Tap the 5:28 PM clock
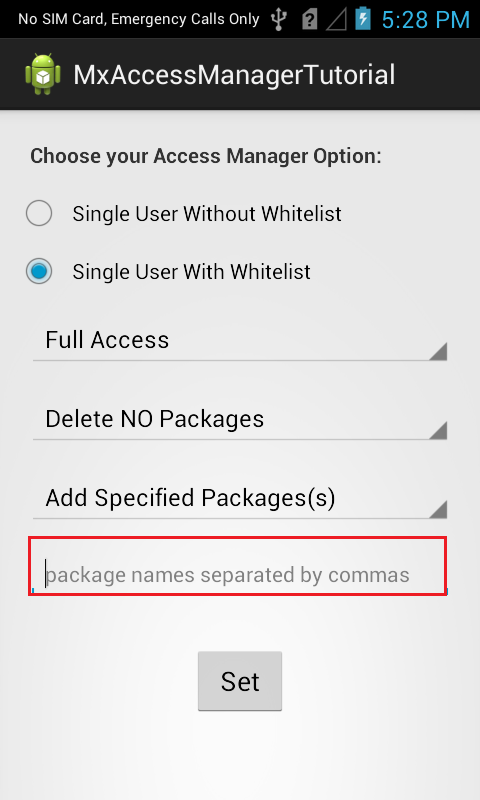 pyautogui.click(x=425, y=19)
